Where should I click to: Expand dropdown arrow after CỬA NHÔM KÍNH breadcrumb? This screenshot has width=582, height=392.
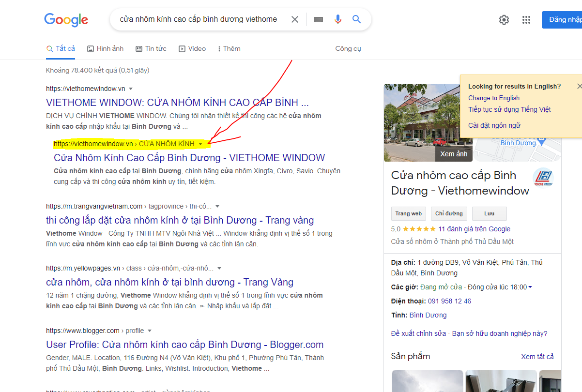200,144
